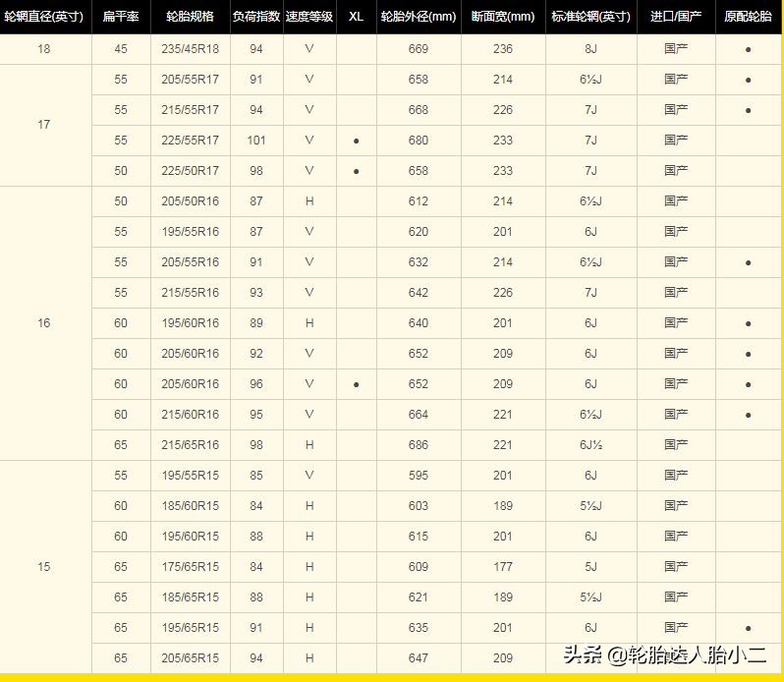Click the rim diameter cell 17
The height and width of the screenshot is (682, 784).
pos(44,125)
